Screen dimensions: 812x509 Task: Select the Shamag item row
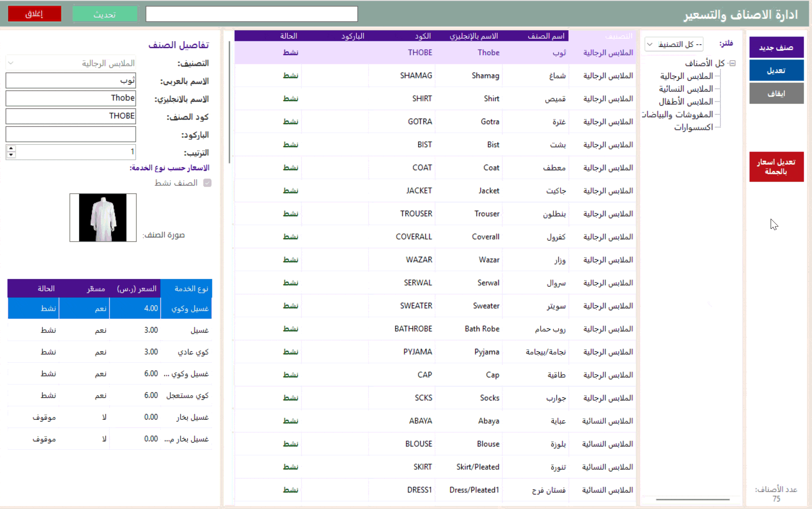tap(435, 75)
